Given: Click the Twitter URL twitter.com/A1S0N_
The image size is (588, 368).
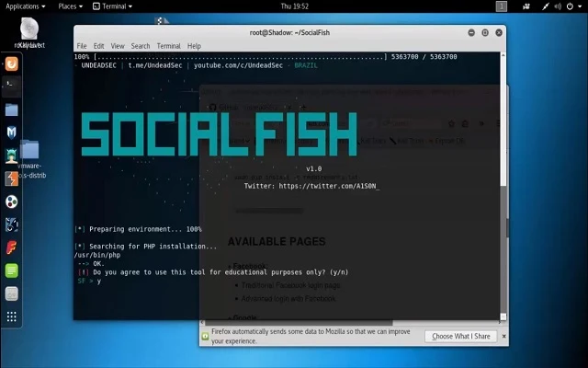Looking at the screenshot, I should 329,186.
